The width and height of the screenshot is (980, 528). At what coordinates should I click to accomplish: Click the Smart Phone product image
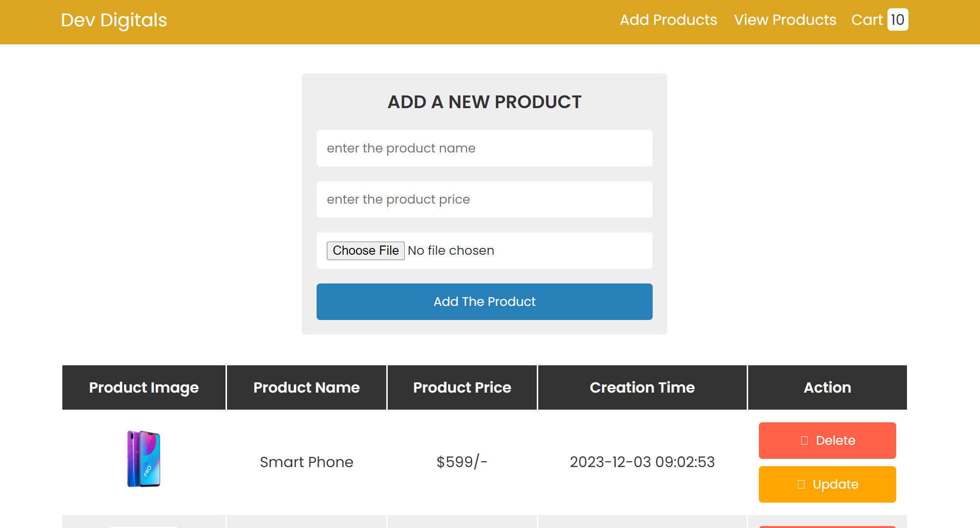point(144,458)
